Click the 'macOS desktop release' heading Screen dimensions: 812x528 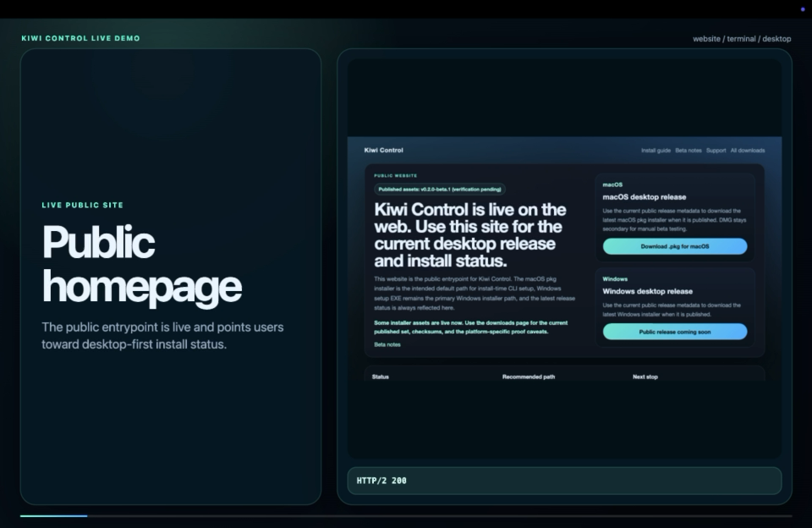tap(645, 197)
